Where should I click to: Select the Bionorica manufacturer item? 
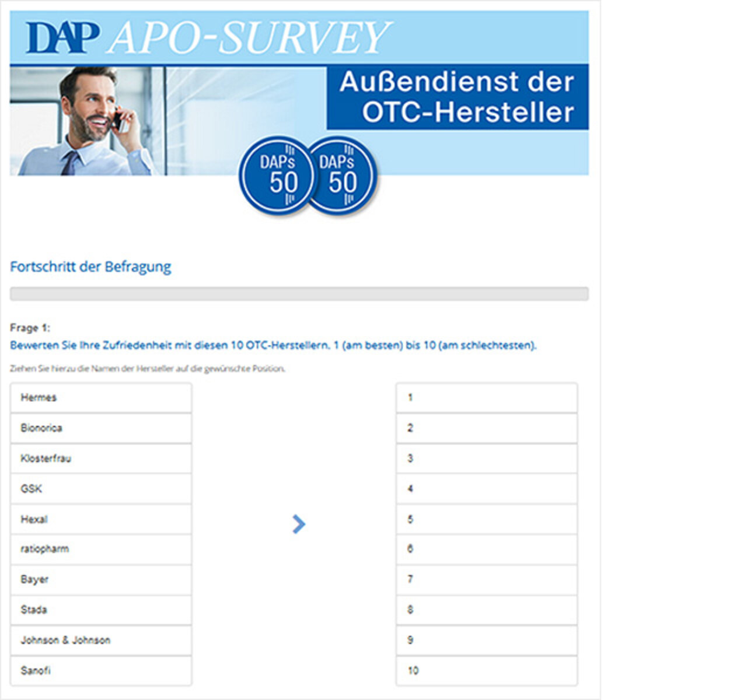click(101, 428)
